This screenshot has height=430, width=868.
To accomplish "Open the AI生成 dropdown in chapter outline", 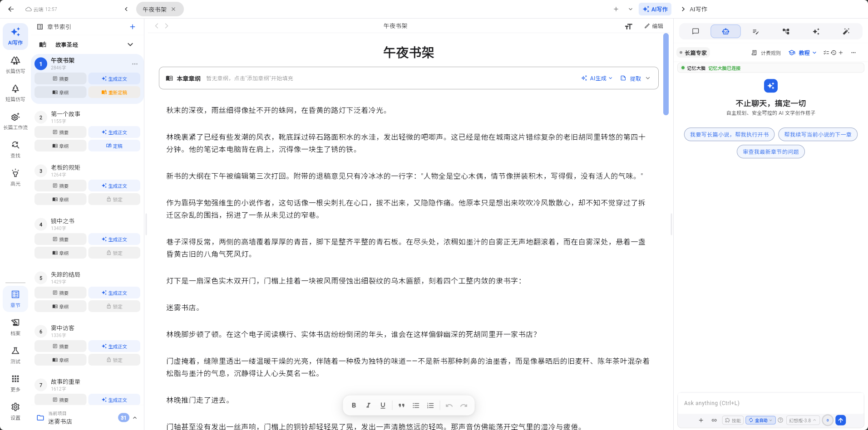I will coord(597,78).
